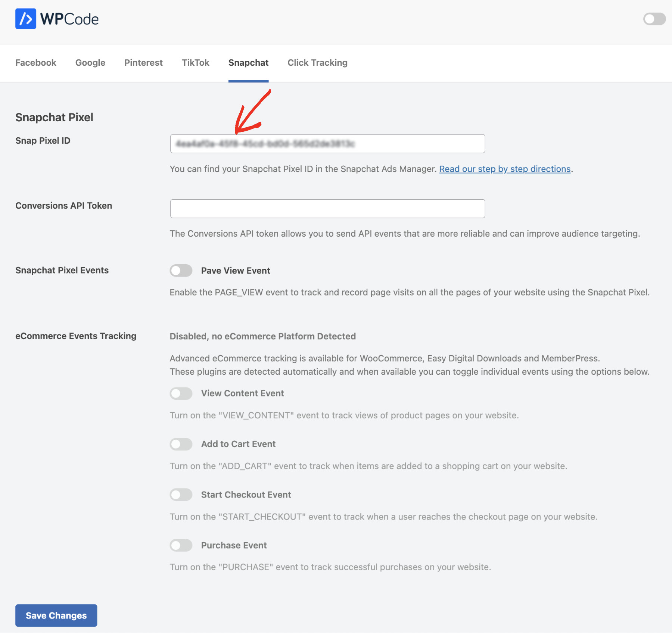This screenshot has width=672, height=633.
Task: Click 'These plugins are detected automatically' sentence
Action: 410,372
